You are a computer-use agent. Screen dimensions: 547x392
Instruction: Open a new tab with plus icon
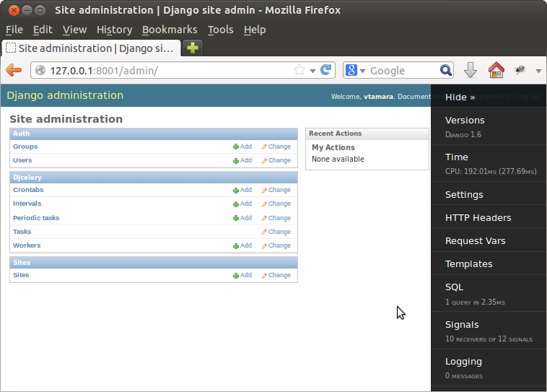pyautogui.click(x=193, y=48)
